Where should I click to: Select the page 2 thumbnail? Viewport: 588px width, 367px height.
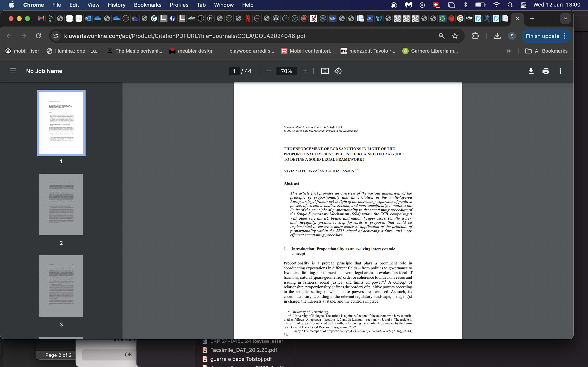[61, 204]
